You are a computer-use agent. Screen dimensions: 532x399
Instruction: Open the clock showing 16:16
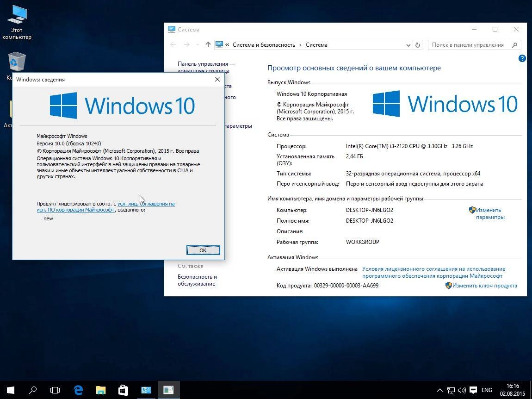click(512, 386)
